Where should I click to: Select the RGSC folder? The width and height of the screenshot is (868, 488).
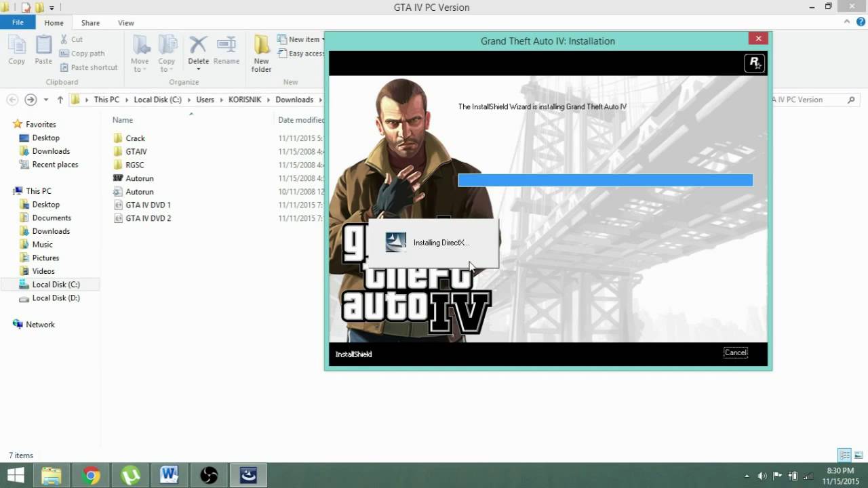pos(135,165)
